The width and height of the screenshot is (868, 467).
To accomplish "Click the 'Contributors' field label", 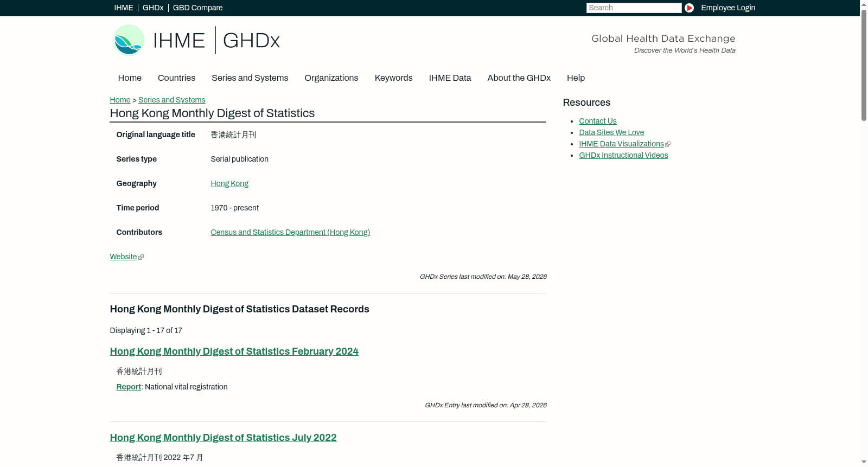I will (x=139, y=232).
